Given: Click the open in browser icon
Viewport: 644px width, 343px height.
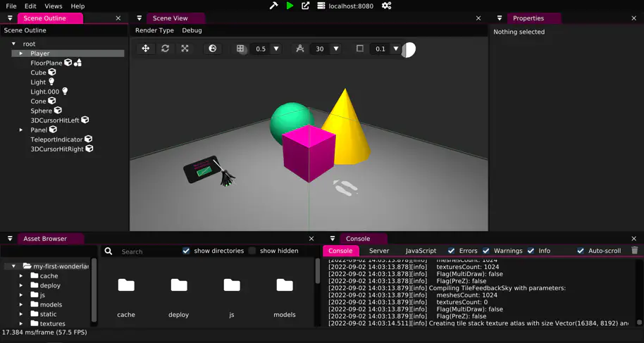Looking at the screenshot, I should 305,6.
